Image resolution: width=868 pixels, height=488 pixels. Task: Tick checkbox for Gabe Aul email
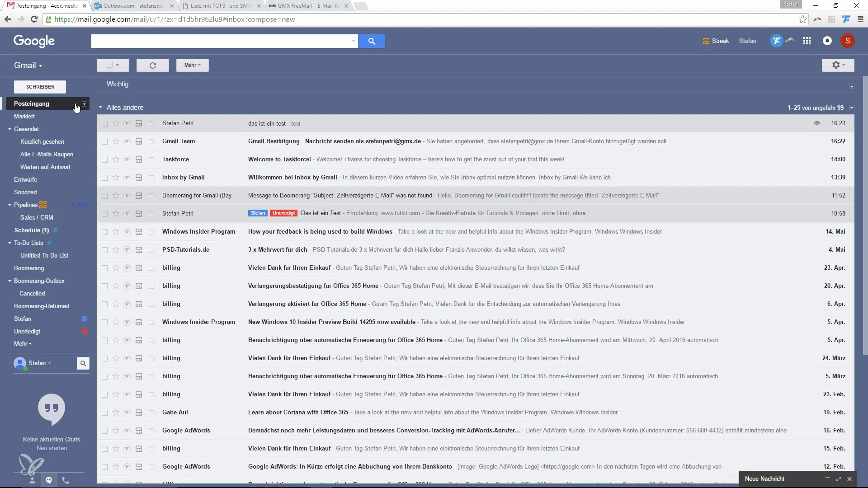pyautogui.click(x=104, y=413)
